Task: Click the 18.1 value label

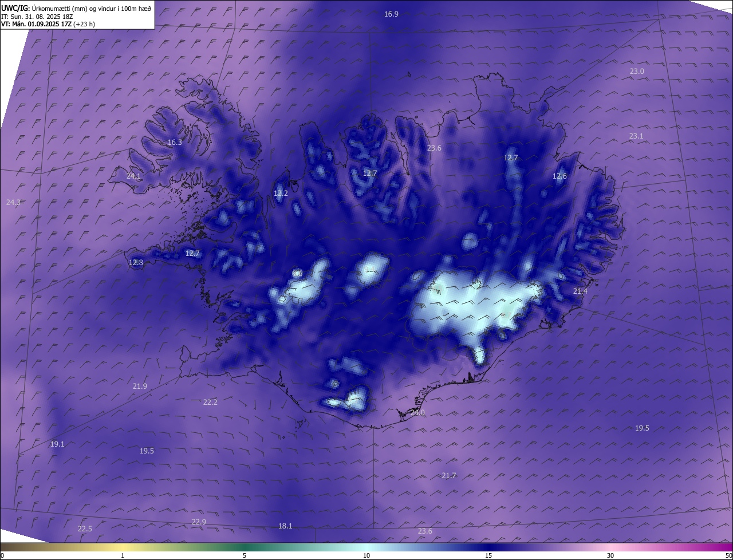Action: click(x=285, y=526)
